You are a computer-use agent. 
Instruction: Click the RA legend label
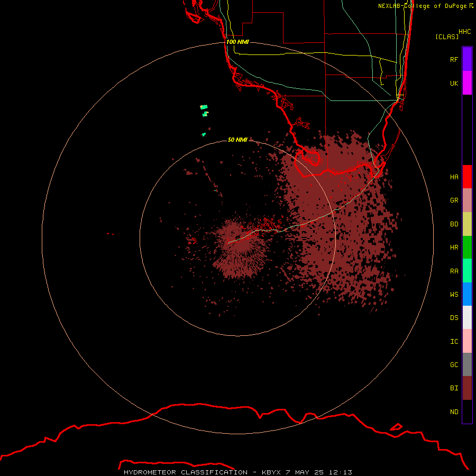(x=454, y=271)
